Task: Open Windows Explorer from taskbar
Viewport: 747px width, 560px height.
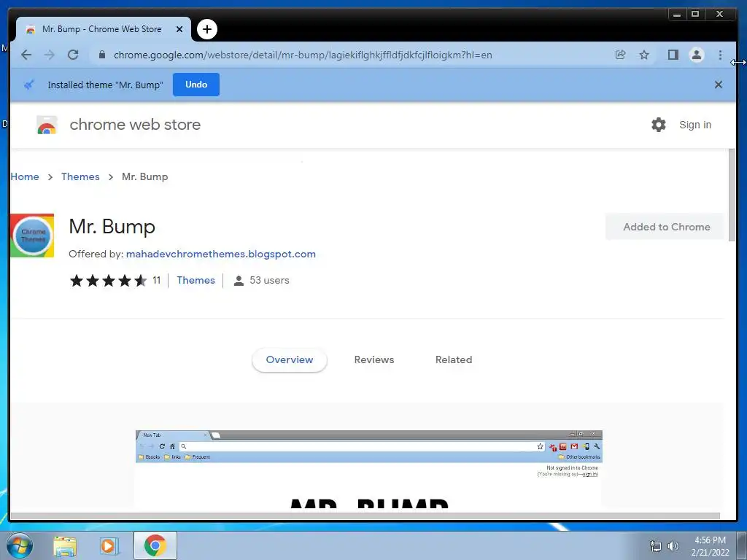Action: [x=65, y=545]
